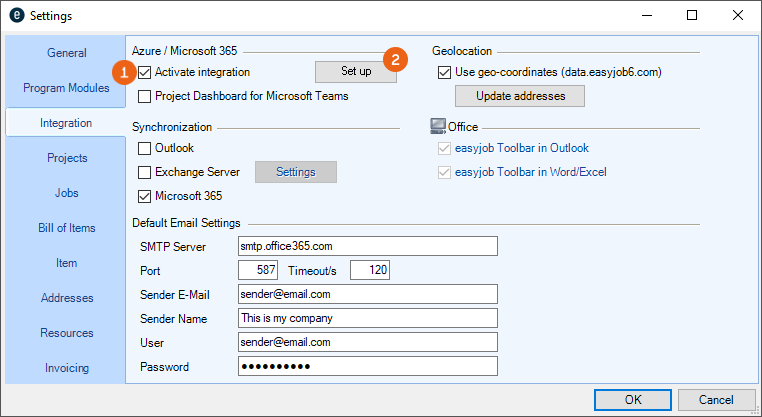Click into the SMTP Server field

367,246
